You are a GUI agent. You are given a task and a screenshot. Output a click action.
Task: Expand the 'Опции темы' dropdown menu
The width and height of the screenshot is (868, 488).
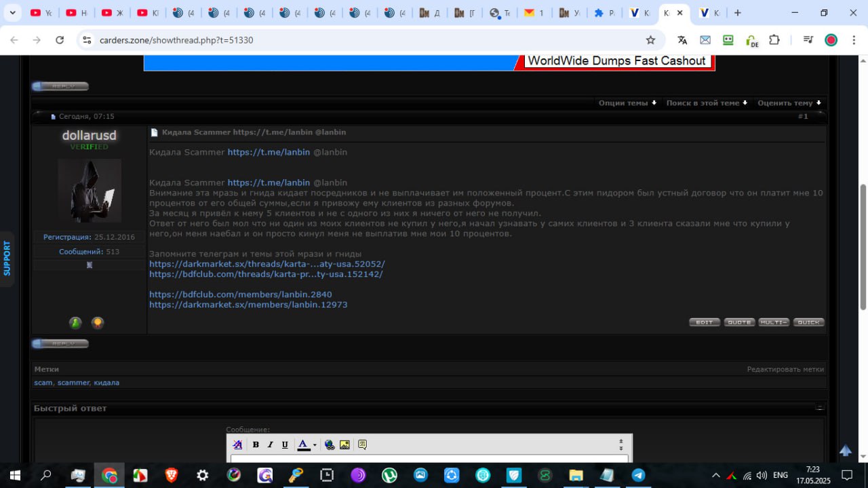[x=627, y=103]
